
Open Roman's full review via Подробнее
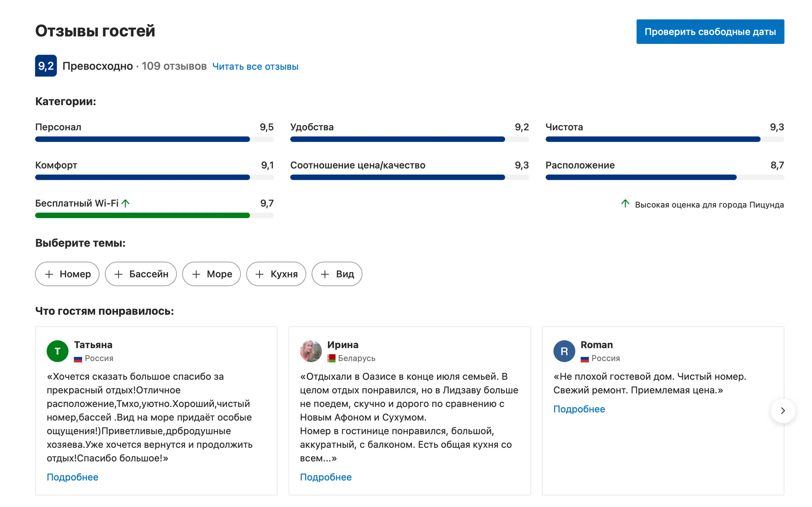[579, 409]
